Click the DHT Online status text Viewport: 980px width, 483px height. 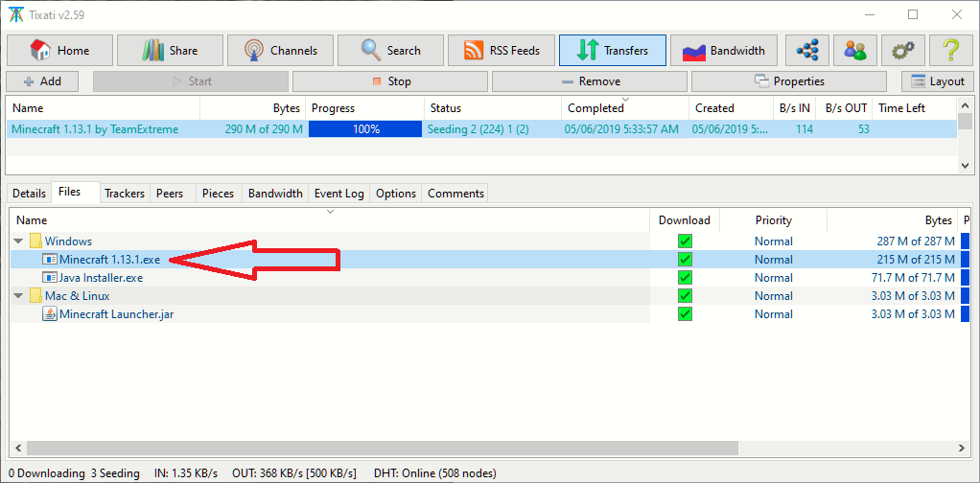pos(435,473)
